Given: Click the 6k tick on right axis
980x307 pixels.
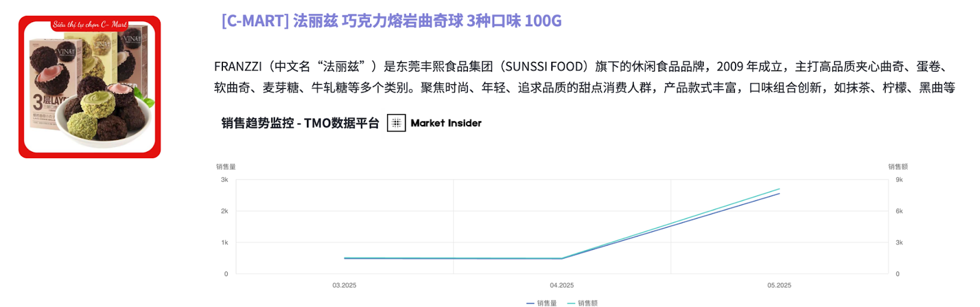Looking at the screenshot, I should (899, 211).
